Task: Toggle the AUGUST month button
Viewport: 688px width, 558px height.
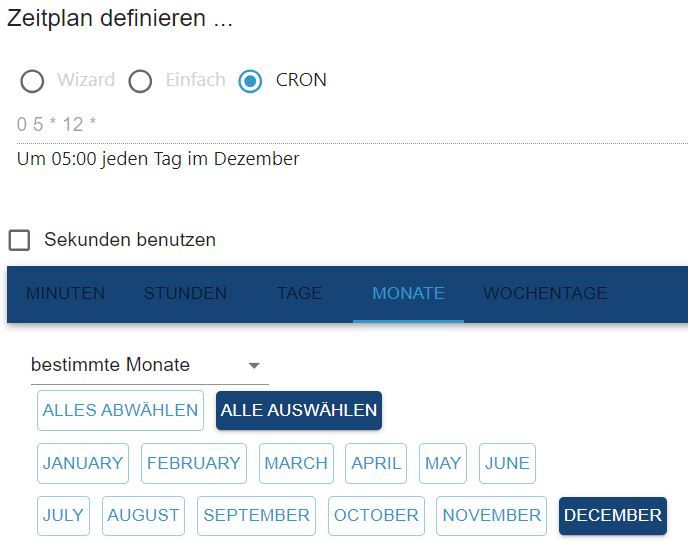Action: [x=143, y=516]
